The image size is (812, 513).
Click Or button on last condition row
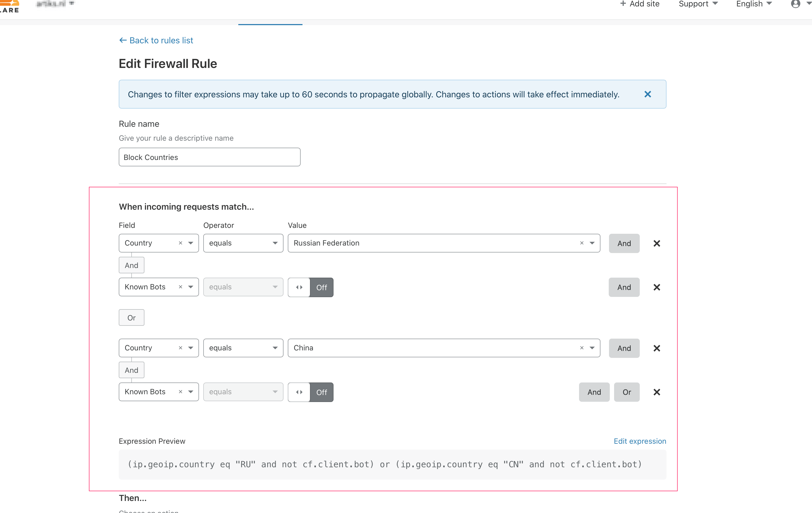click(627, 392)
